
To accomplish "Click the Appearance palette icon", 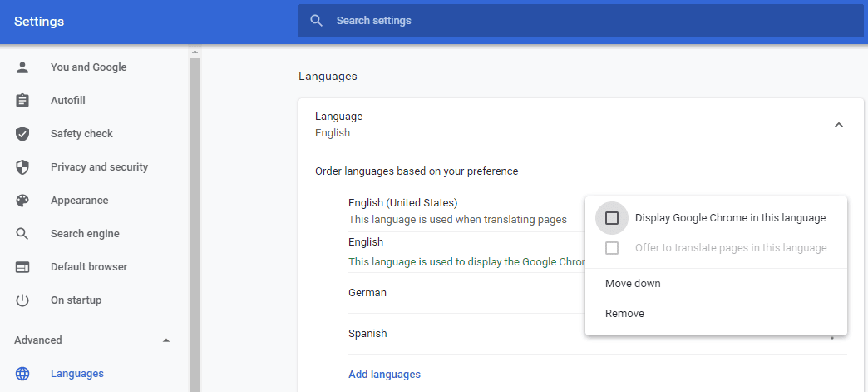I will (22, 200).
